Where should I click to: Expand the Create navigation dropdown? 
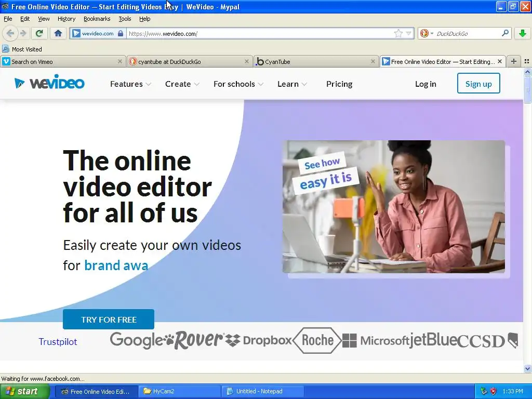[x=182, y=84]
